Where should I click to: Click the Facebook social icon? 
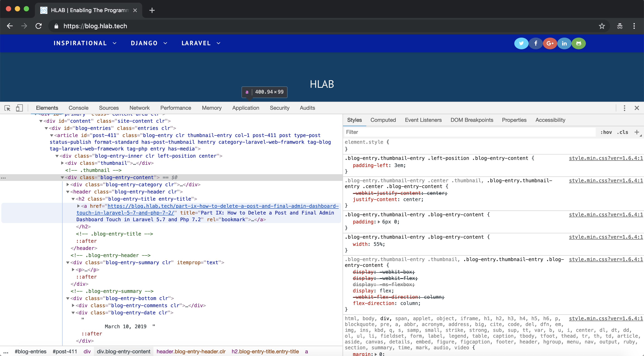click(x=536, y=43)
